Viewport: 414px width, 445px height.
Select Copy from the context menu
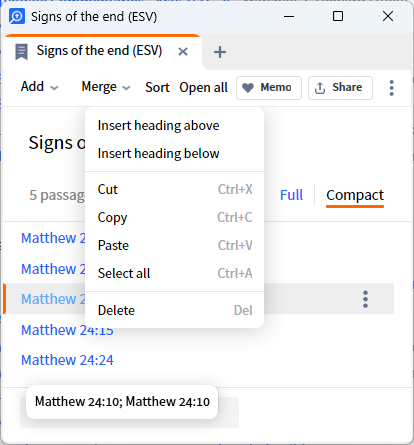click(174, 217)
